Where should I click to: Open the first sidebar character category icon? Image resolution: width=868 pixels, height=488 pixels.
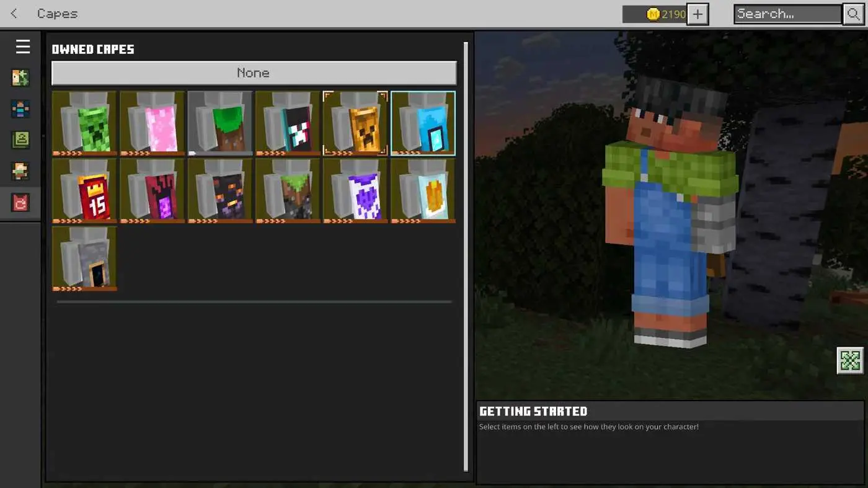[x=20, y=78]
